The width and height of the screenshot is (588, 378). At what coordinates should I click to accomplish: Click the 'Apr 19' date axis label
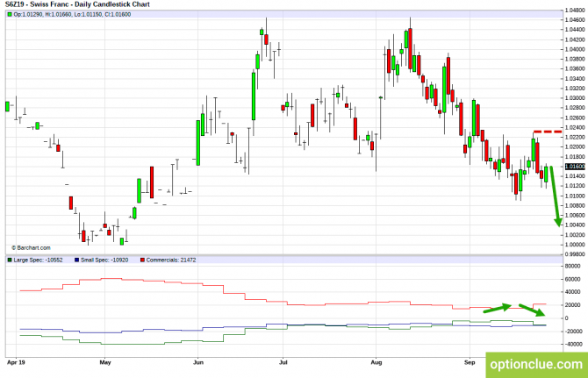tap(16, 362)
